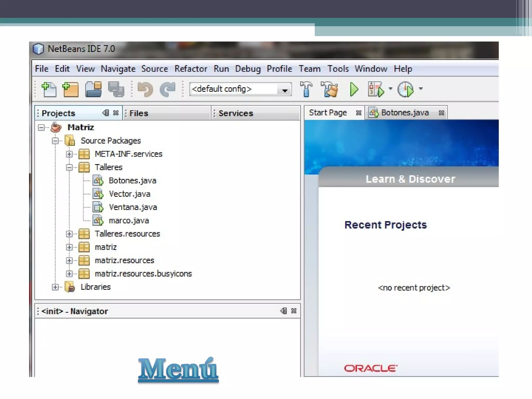Click the New Project toolbar icon
The width and height of the screenshot is (532, 399).
click(70, 89)
